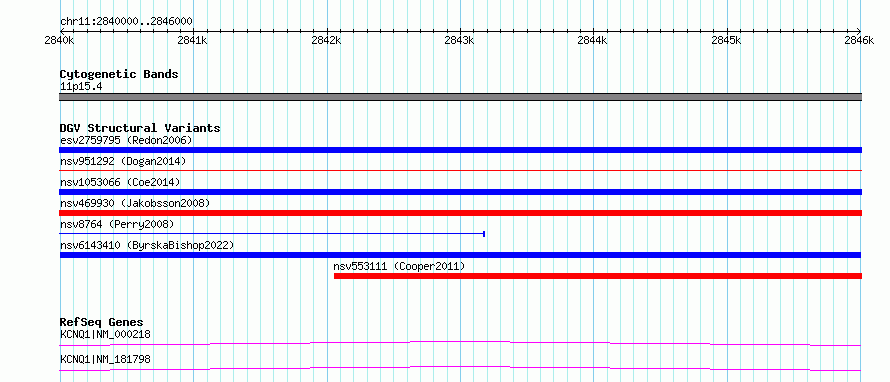Click the 2846k ruler tick label
The width and height of the screenshot is (890, 382).
(x=859, y=40)
